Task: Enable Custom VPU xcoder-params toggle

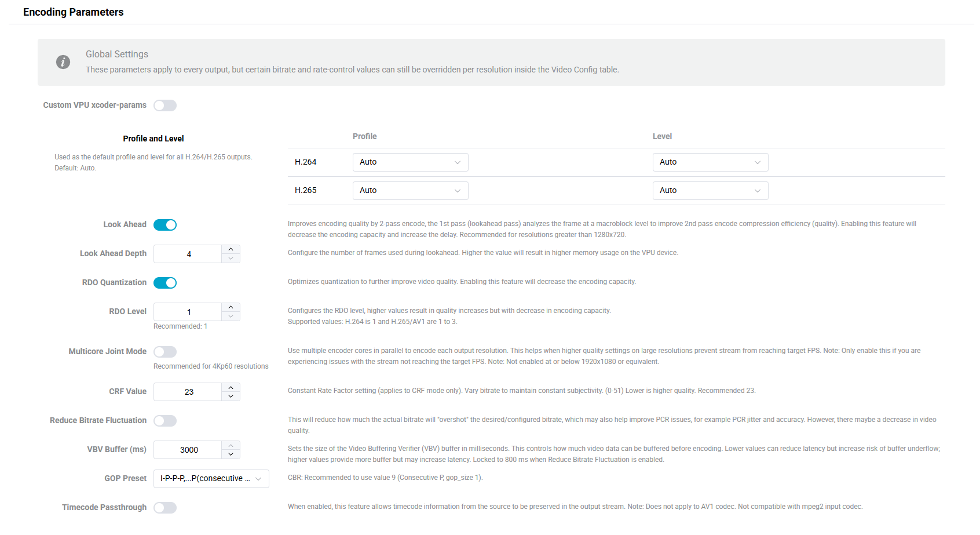Action: point(165,105)
